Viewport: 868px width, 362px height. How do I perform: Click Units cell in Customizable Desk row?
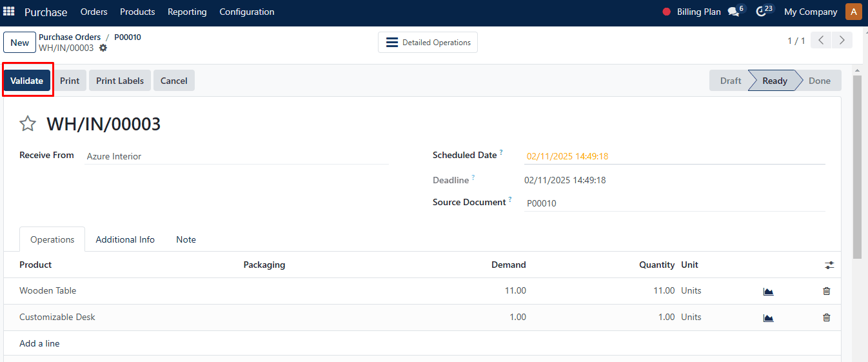point(691,317)
